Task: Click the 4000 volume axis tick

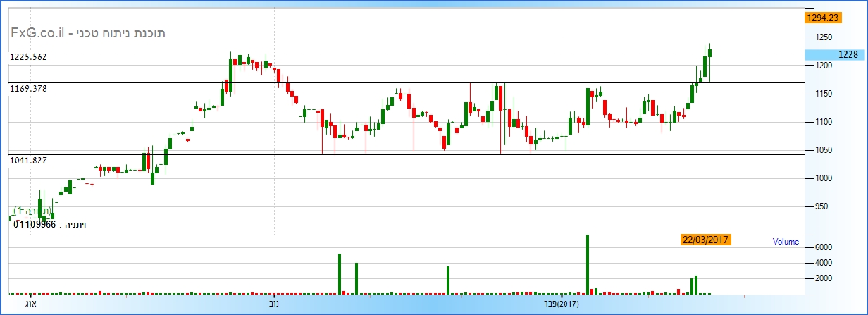Action: [824, 263]
